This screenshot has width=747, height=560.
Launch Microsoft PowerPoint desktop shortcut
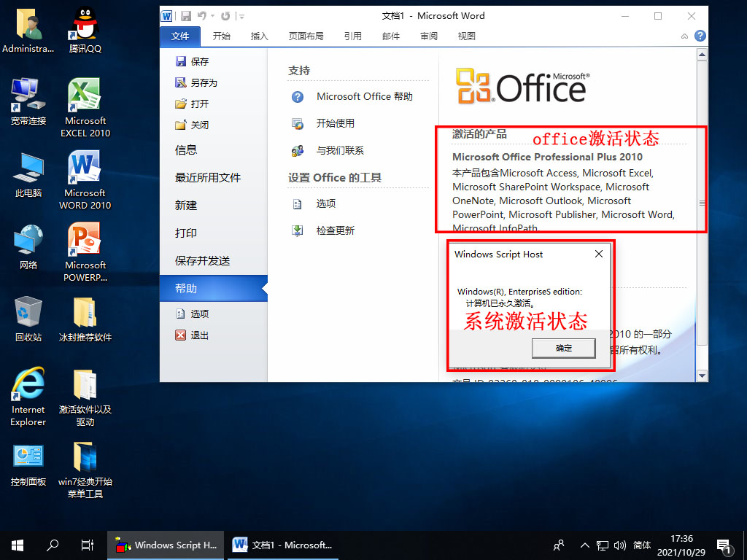(85, 252)
